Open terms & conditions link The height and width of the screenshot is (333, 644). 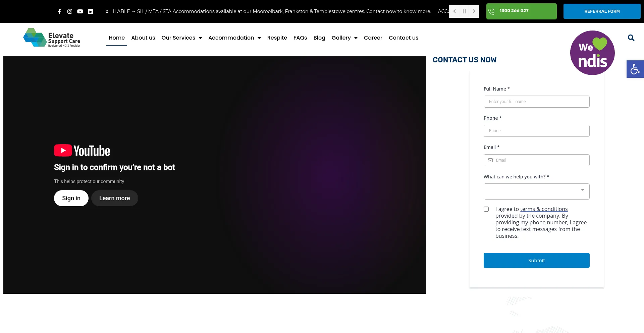[544, 209]
